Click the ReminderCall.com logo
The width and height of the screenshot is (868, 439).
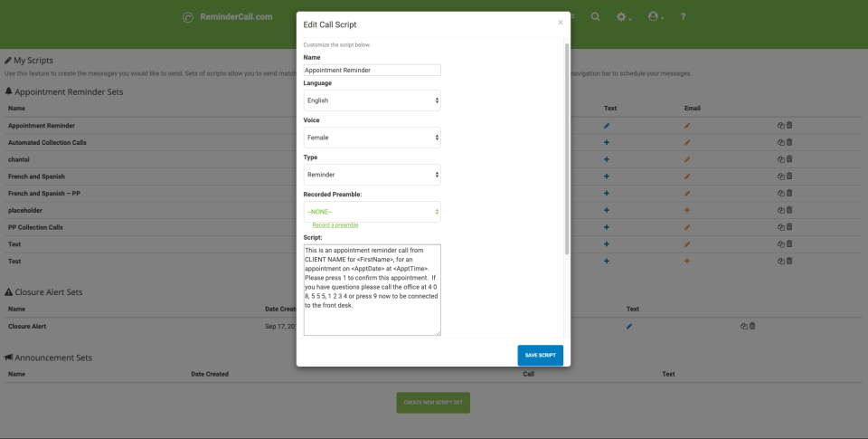click(228, 17)
